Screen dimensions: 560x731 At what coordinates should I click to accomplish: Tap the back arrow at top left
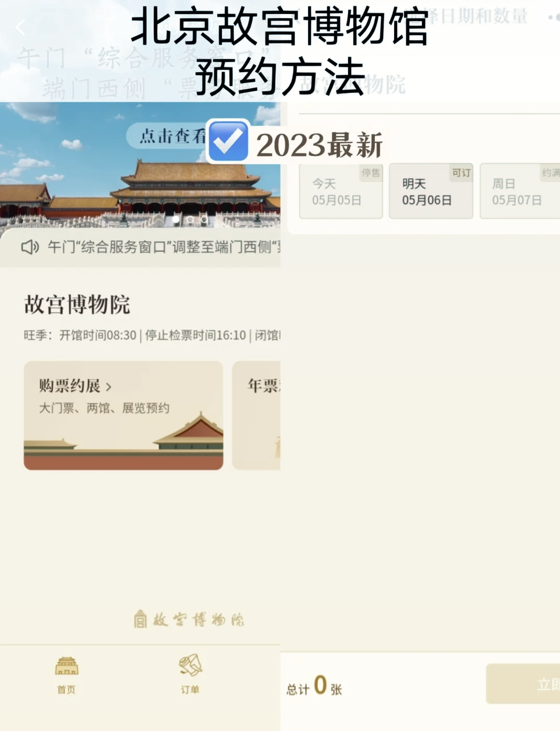pyautogui.click(x=21, y=27)
